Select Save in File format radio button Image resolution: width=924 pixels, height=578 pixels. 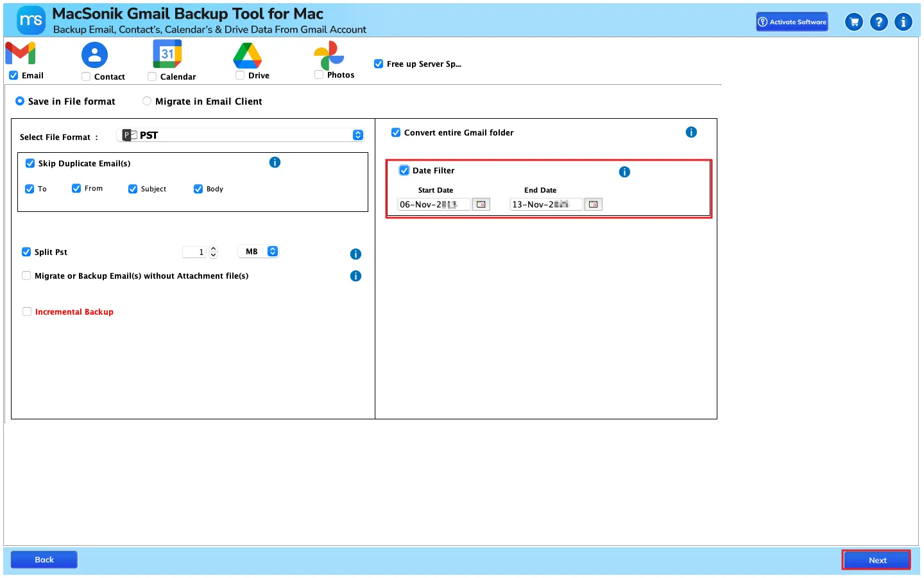[20, 101]
